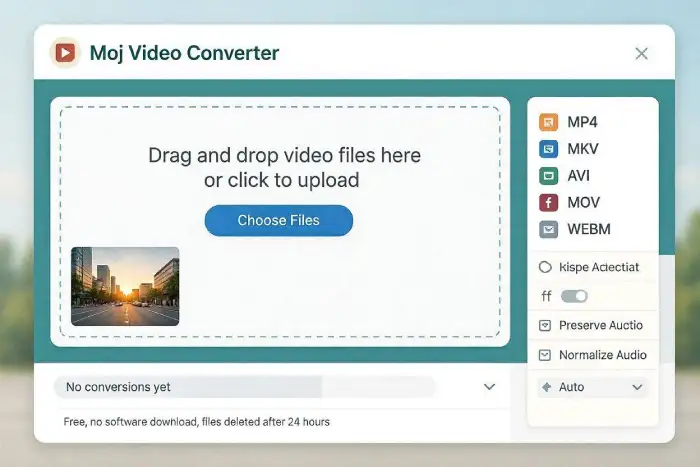Choose the MP4 format label
Viewport: 700px width, 467px height.
coord(582,122)
